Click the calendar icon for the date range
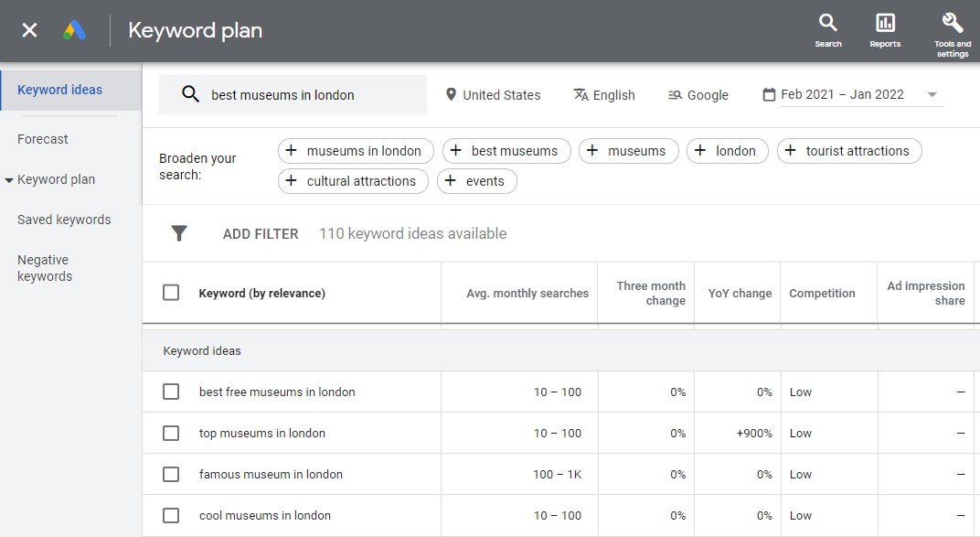Image resolution: width=980 pixels, height=537 pixels. pos(768,94)
